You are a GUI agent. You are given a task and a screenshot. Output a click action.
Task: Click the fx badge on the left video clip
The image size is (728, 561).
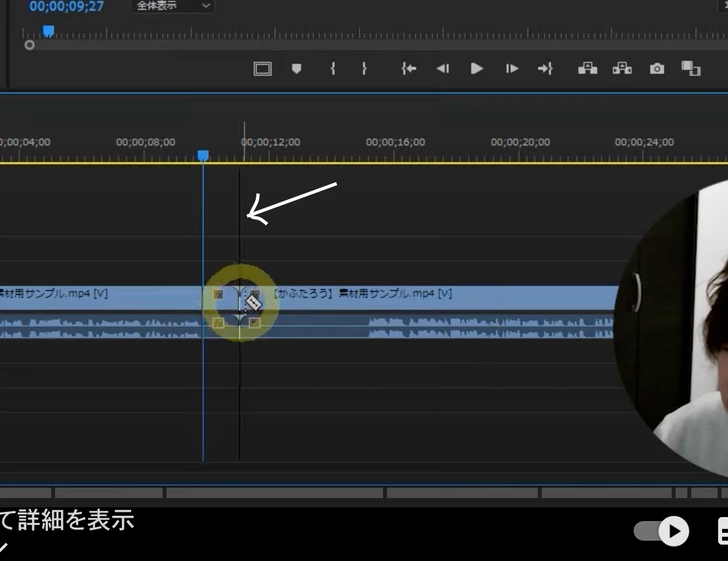pyautogui.click(x=218, y=294)
